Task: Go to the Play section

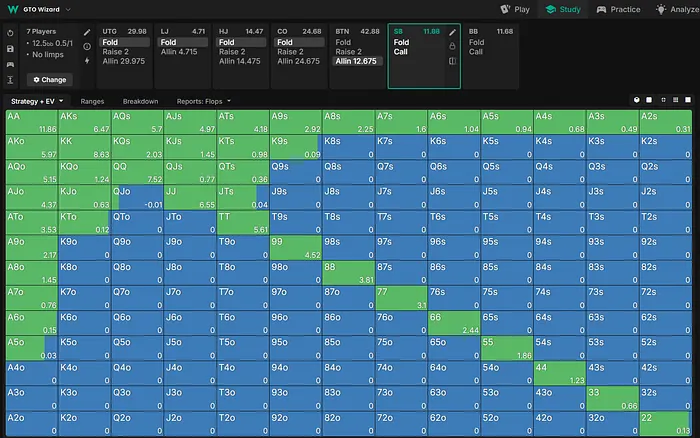Action: 516,9
